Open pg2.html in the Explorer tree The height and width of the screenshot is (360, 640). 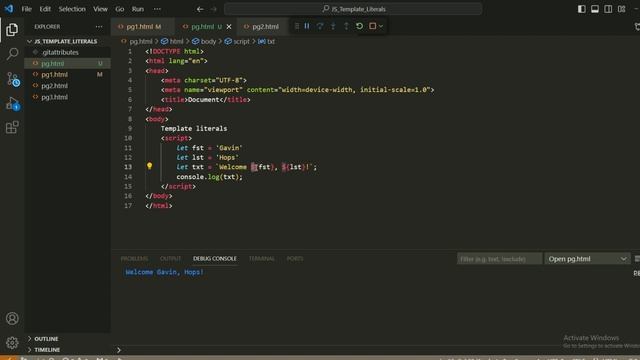pos(67,86)
